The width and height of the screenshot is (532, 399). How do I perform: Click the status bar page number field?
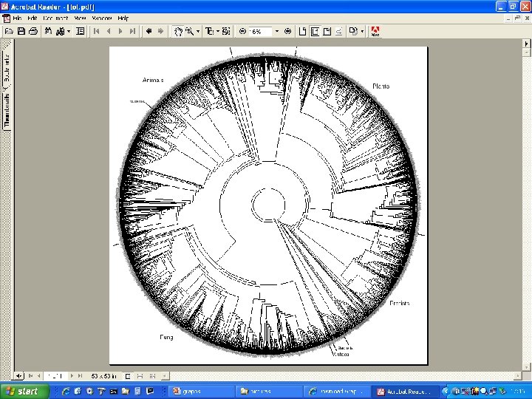pos(55,375)
